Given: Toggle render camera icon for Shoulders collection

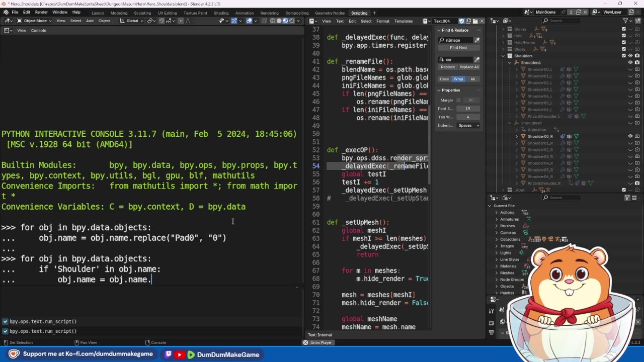Looking at the screenshot, I should (636, 56).
